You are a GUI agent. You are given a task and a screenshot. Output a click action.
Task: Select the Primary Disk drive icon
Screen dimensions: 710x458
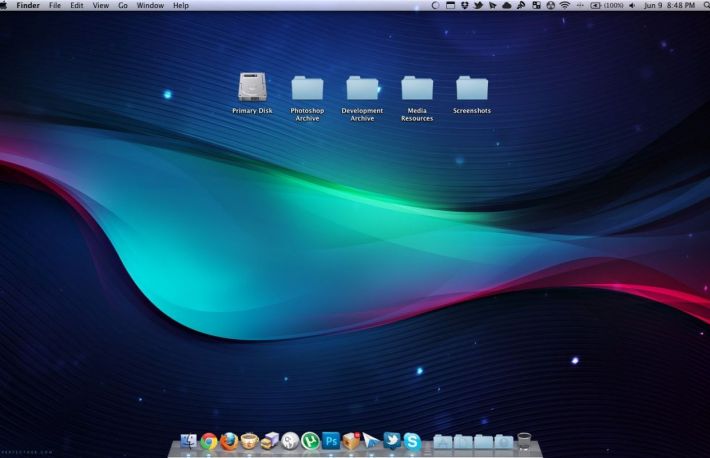pos(252,88)
